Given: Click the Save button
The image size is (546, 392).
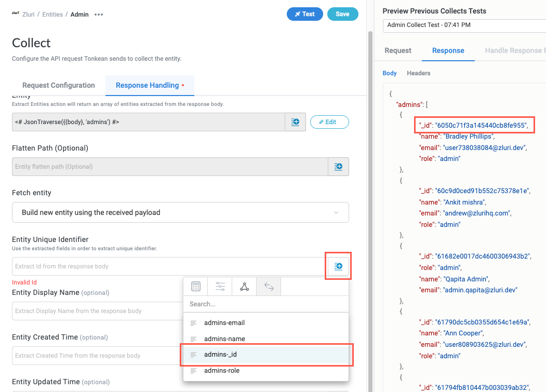Looking at the screenshot, I should pos(342,14).
